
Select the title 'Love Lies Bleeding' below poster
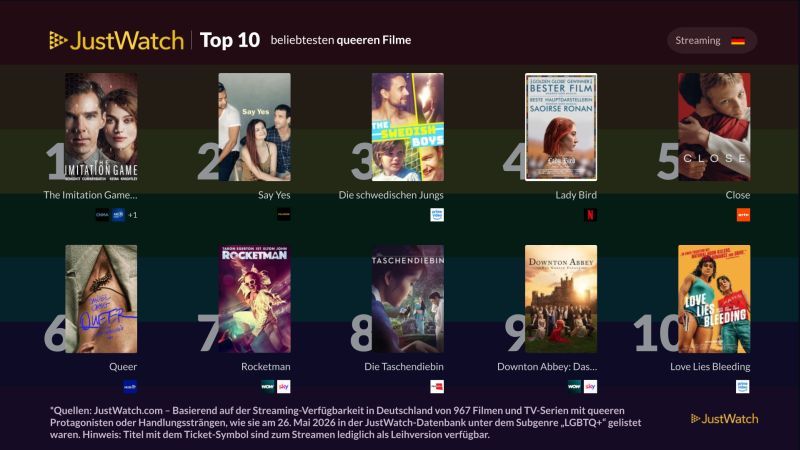tap(710, 366)
